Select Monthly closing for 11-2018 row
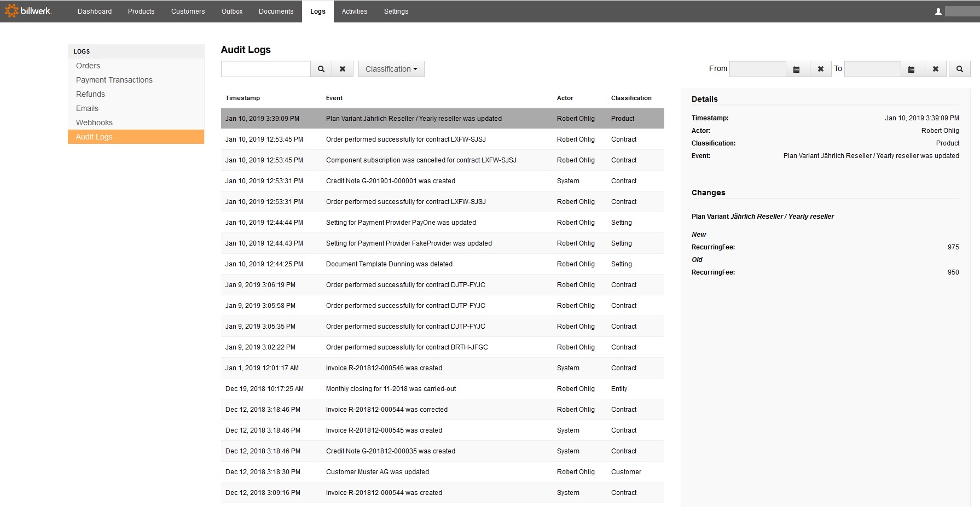This screenshot has height=507, width=980. [x=443, y=389]
